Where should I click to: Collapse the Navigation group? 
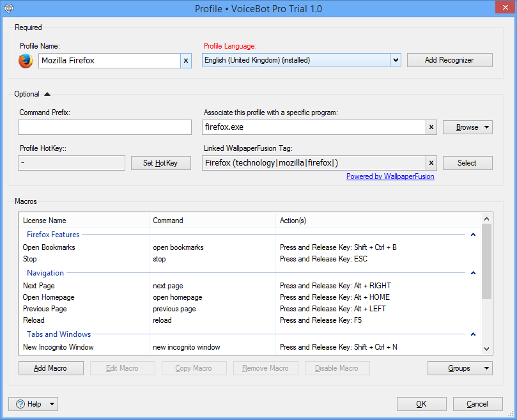(x=473, y=273)
